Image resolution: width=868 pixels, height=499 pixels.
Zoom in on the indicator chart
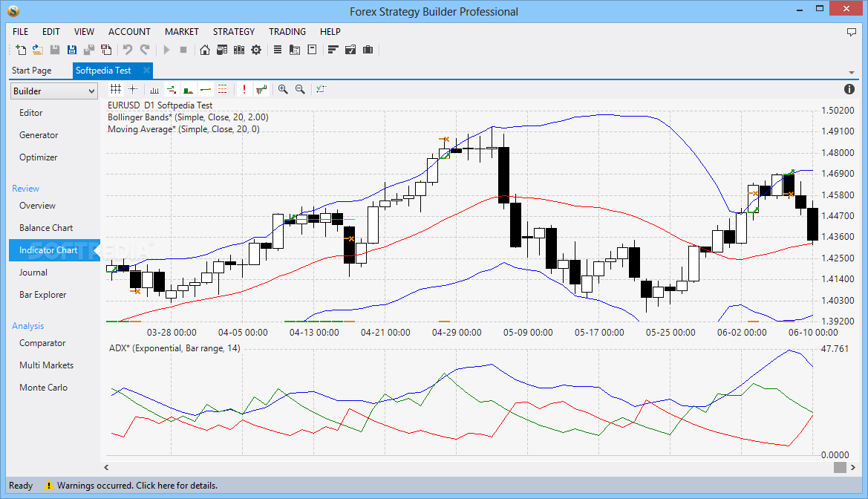coord(283,89)
